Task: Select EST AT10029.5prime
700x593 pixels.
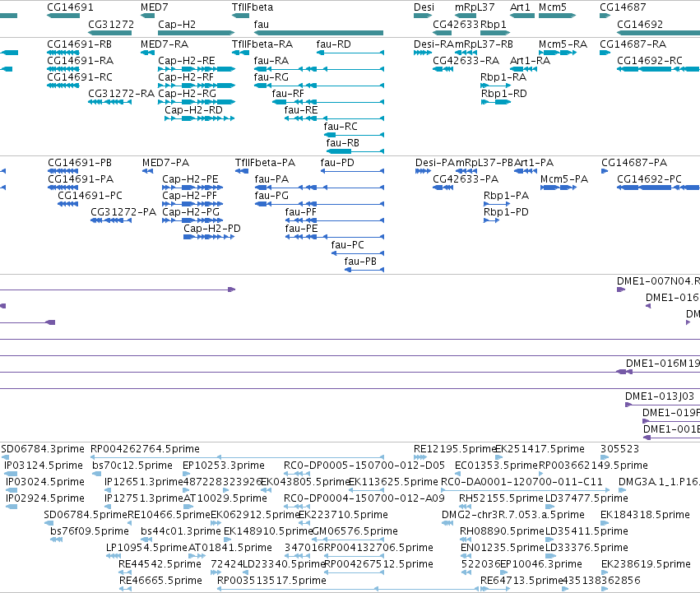Action: point(188,507)
